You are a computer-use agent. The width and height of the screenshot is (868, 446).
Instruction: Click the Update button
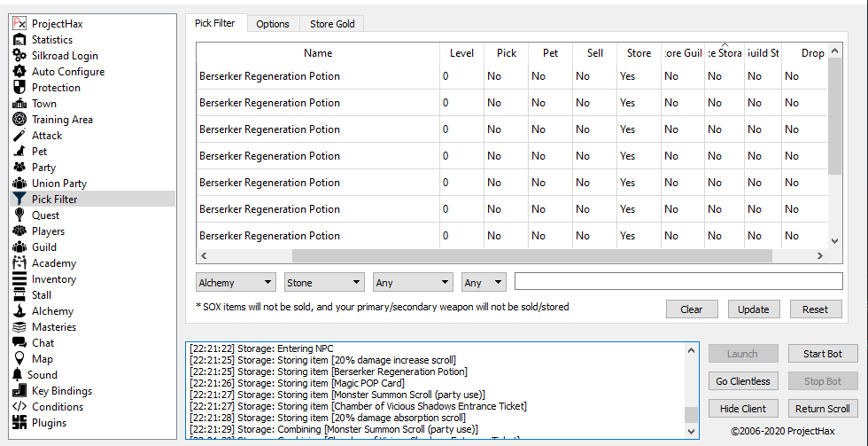click(x=754, y=309)
